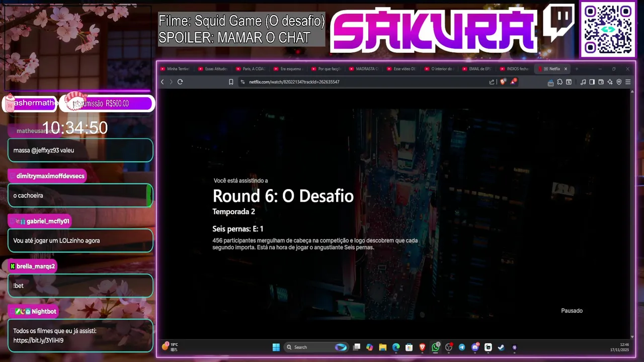Switch to the 'Essas Atitudes' tab

[212, 69]
